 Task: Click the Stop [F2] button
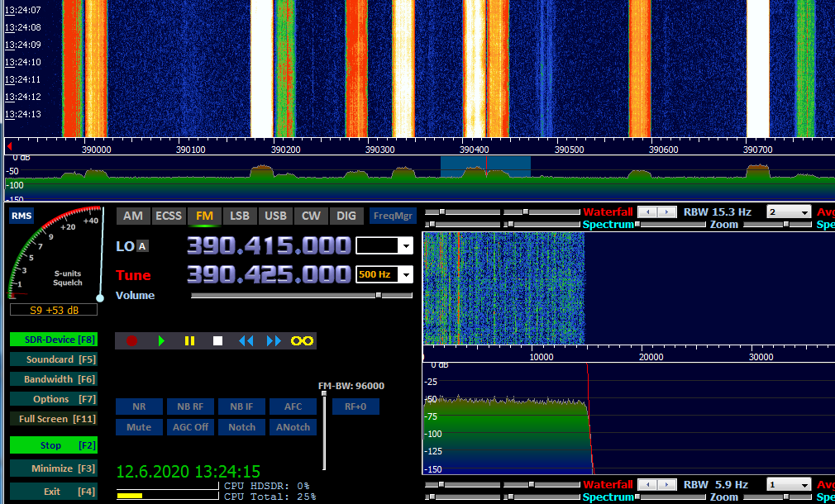[53, 445]
